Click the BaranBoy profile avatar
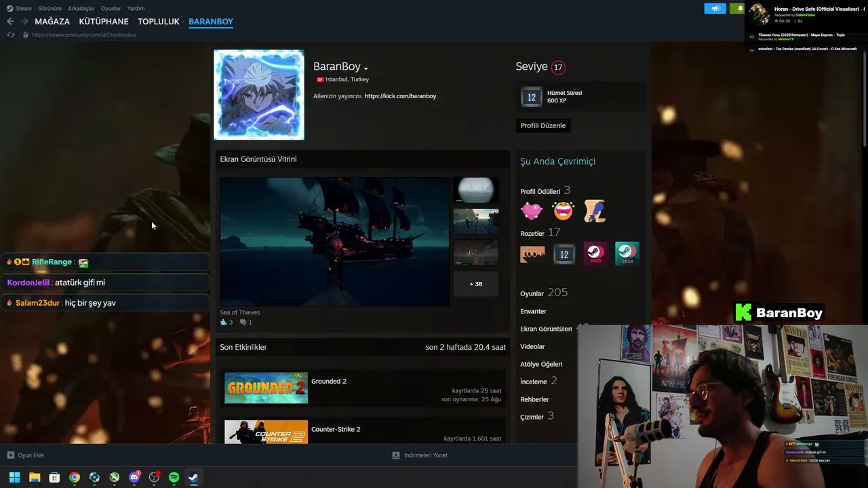Image resolution: width=868 pixels, height=488 pixels. click(x=259, y=95)
